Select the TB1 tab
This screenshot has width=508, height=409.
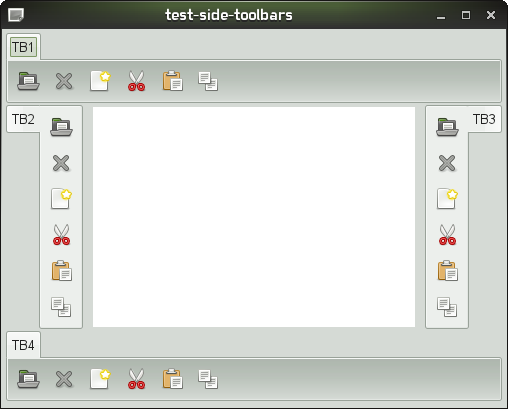point(23,47)
